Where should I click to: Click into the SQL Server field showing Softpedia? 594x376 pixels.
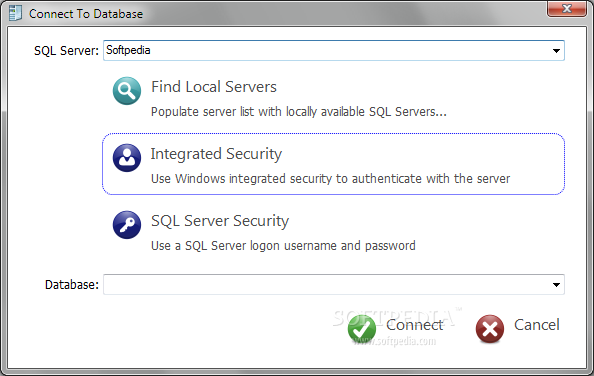click(x=334, y=50)
